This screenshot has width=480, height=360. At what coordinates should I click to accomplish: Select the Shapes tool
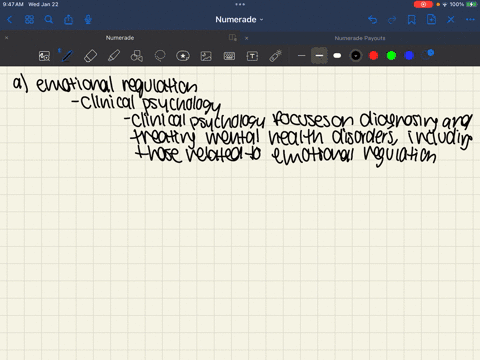(x=137, y=56)
